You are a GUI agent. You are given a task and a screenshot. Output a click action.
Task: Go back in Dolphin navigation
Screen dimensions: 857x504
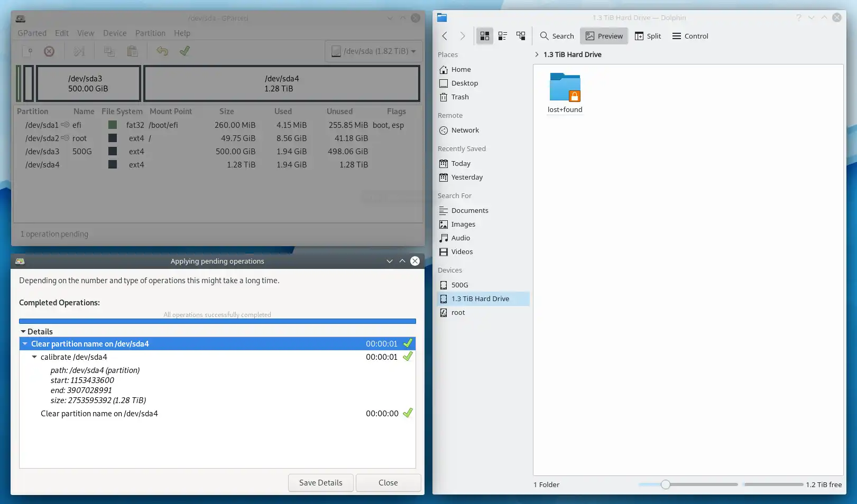coord(445,36)
